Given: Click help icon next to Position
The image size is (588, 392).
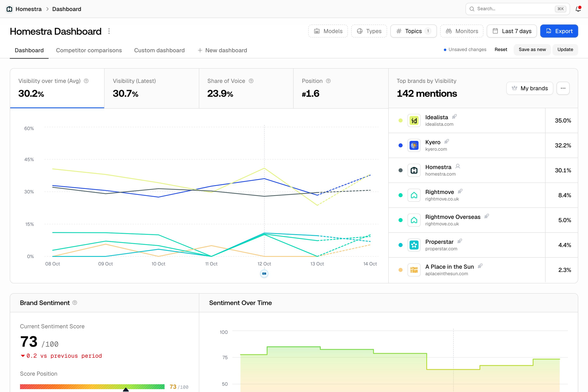Looking at the screenshot, I should 329,81.
